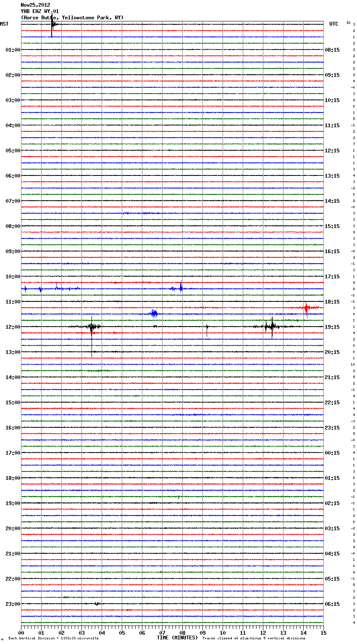Image resolution: width=357 pixels, height=644 pixels.
Task: Click the "23:00" MST hour label
Action: pyautogui.click(x=13, y=604)
